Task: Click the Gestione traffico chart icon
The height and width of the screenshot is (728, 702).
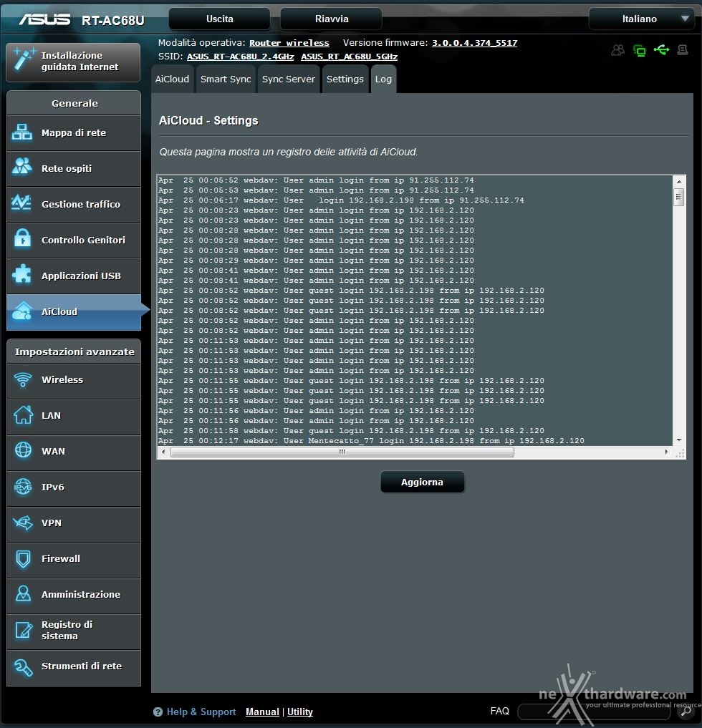Action: point(21,203)
